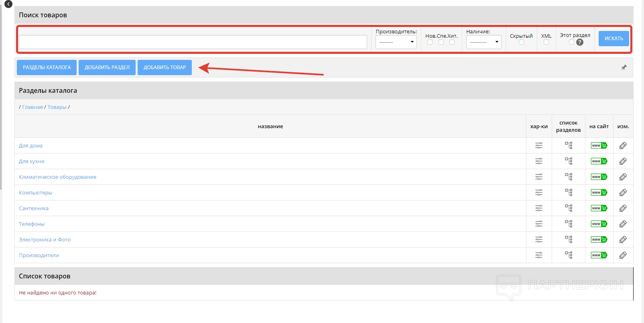Viewport: 644px width, 323px height.
Task: Click the help question mark icon
Action: (580, 42)
